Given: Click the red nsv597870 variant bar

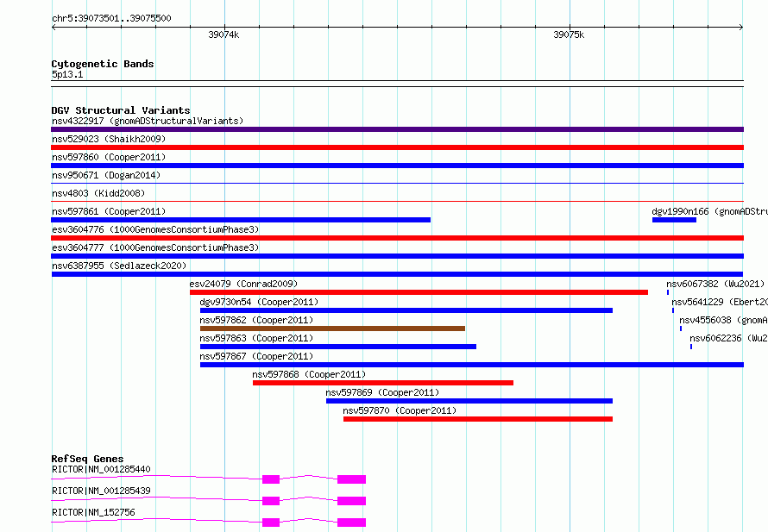Looking at the screenshot, I should click(x=478, y=419).
